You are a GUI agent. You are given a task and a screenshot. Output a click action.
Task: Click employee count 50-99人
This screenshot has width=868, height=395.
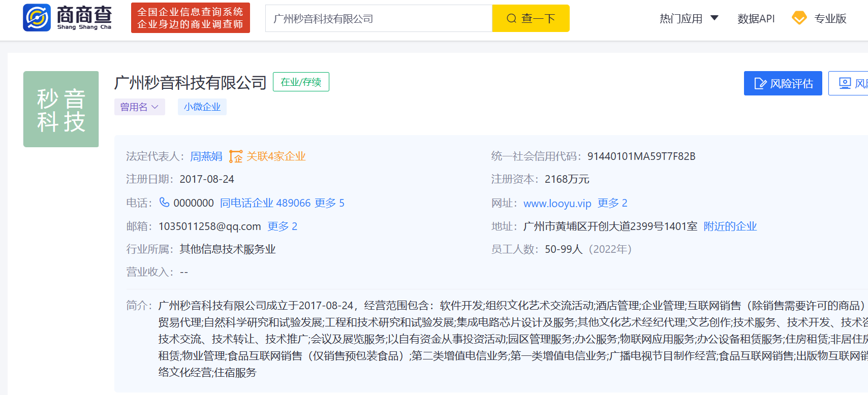(x=564, y=249)
